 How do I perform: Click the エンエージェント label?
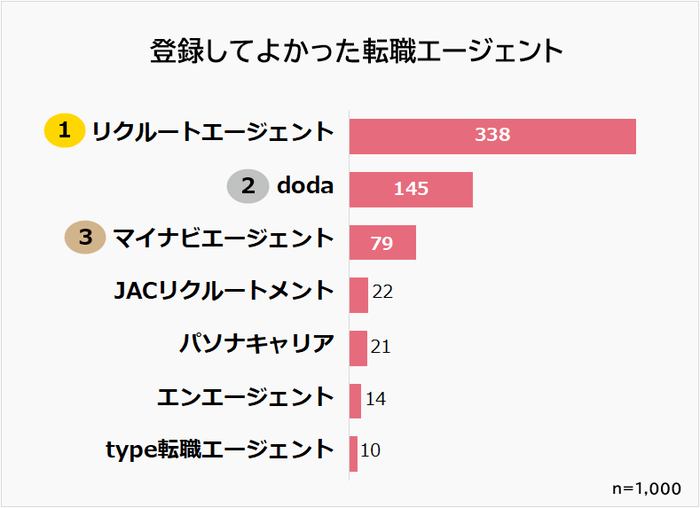coord(245,398)
